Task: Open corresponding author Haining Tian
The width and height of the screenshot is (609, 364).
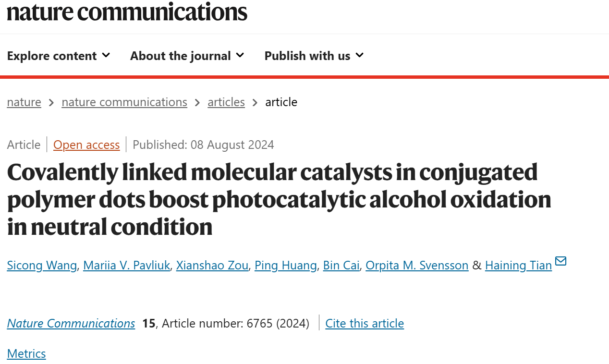Action: (x=518, y=265)
